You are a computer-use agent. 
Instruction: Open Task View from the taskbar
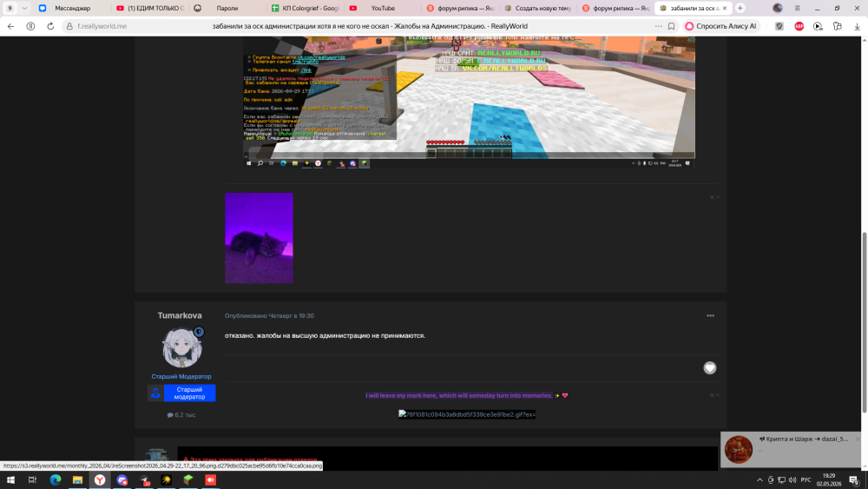[32, 480]
